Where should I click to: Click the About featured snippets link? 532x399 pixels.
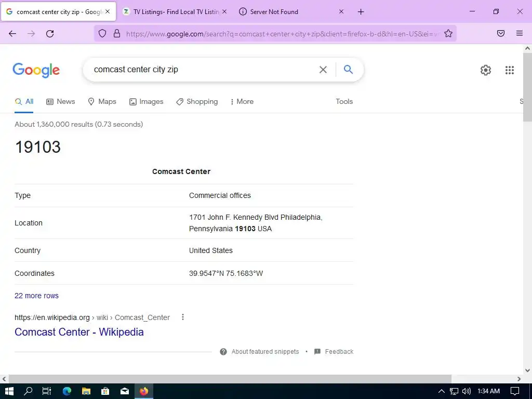coord(265,352)
